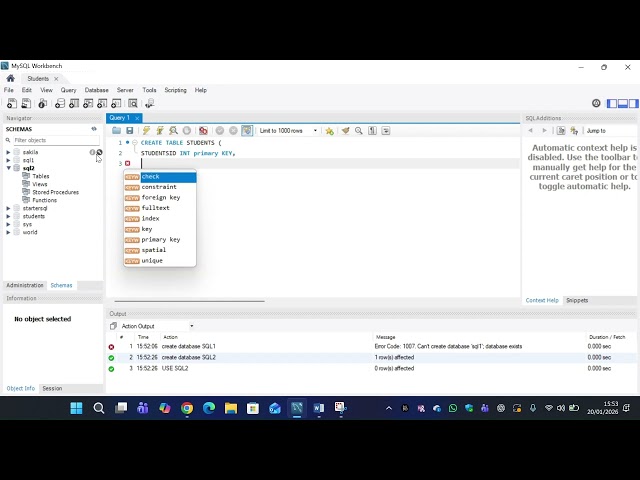
Task: Beautify the query with broom icon
Action: 345,131
